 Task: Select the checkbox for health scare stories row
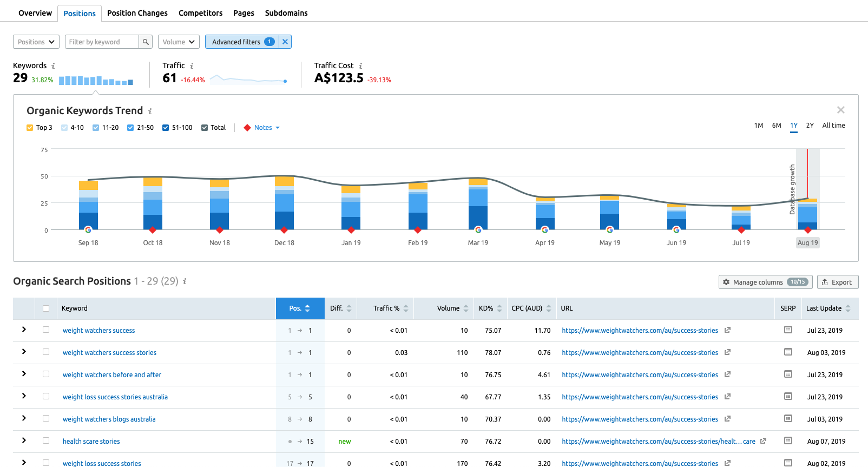coord(46,441)
